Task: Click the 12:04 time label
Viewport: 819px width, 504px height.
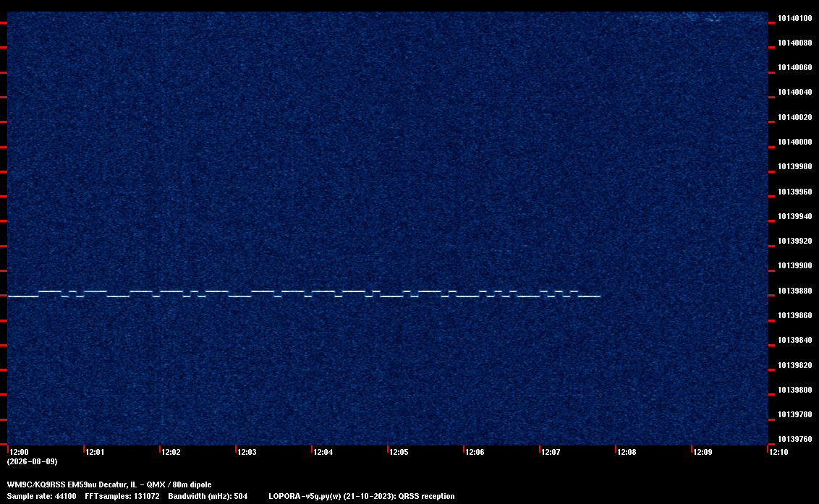Action: click(x=323, y=452)
